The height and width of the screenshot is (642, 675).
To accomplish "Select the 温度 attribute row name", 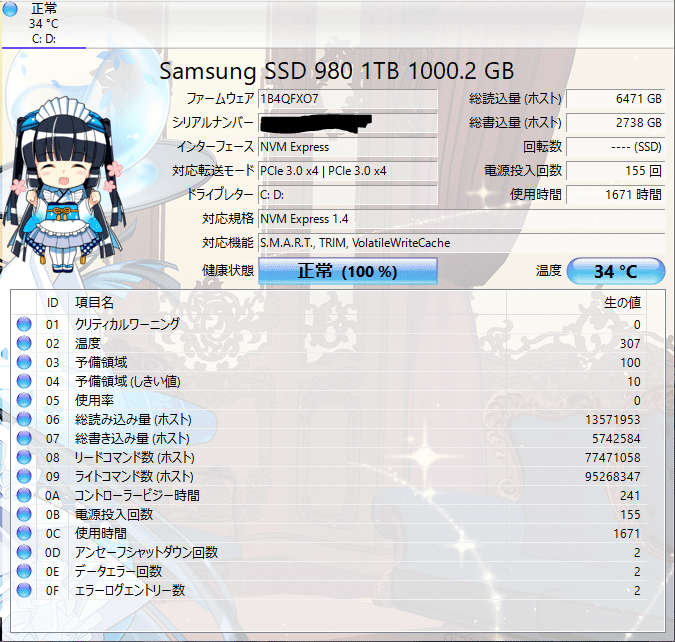I will point(88,343).
